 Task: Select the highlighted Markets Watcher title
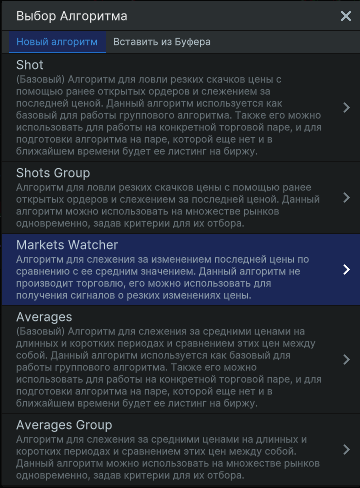[67, 245]
